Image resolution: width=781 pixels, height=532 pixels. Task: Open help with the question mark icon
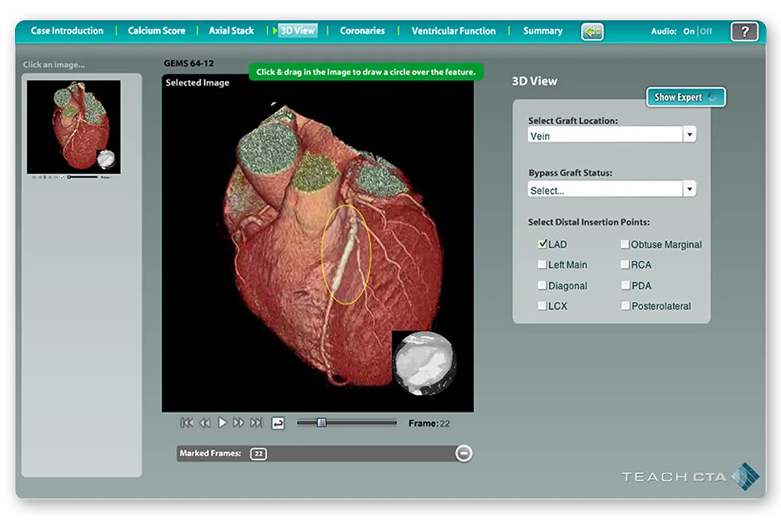coord(744,31)
